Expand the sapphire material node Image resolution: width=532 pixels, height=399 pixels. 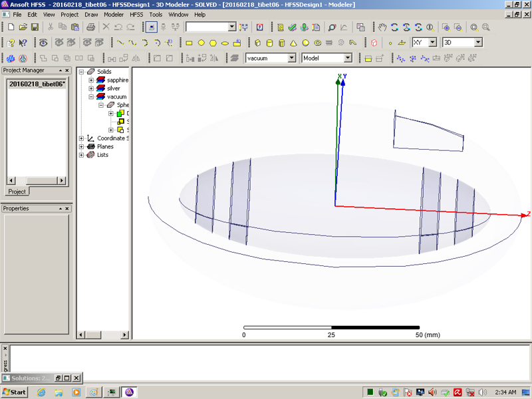[91, 80]
